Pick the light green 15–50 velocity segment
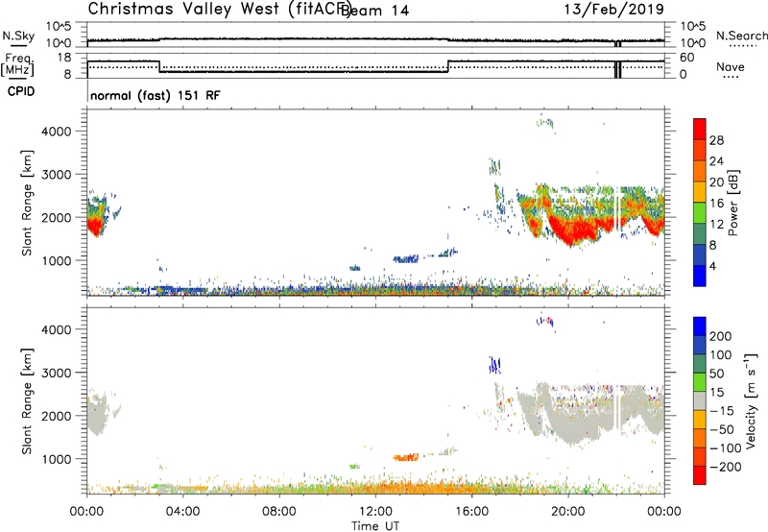768x532 pixels. pos(700,382)
